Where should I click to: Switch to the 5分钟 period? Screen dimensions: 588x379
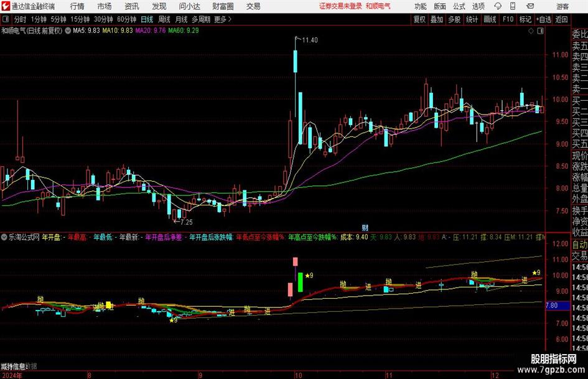pyautogui.click(x=58, y=19)
